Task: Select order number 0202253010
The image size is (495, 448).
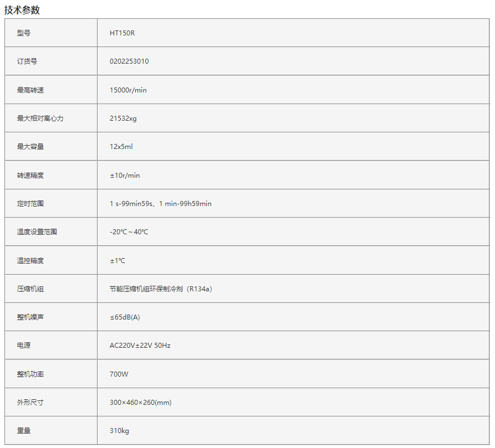Action: click(129, 61)
